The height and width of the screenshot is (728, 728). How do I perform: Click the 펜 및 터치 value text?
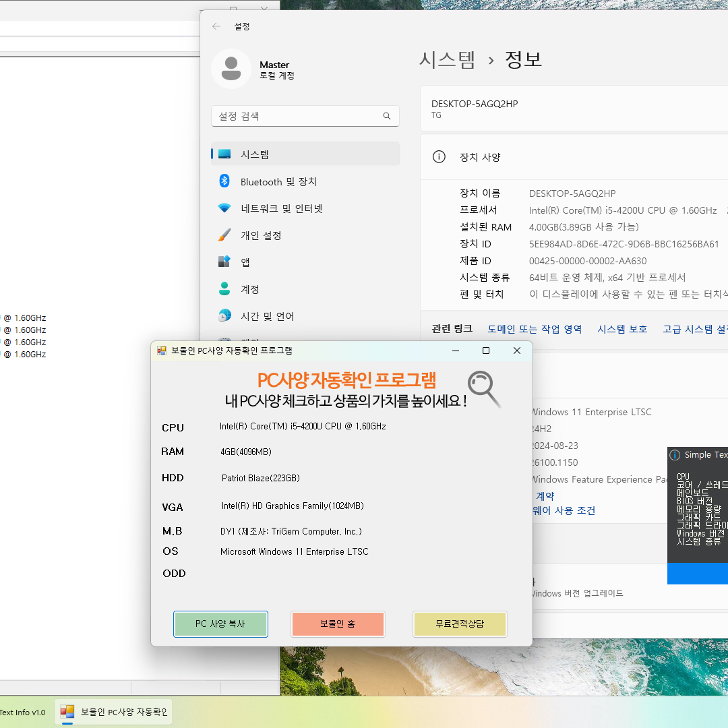629,295
